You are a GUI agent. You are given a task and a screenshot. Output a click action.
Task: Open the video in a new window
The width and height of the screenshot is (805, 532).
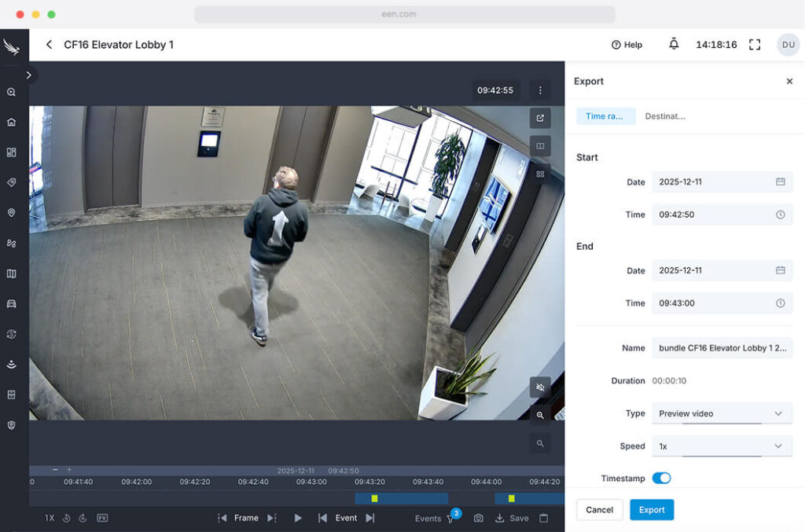click(x=540, y=119)
